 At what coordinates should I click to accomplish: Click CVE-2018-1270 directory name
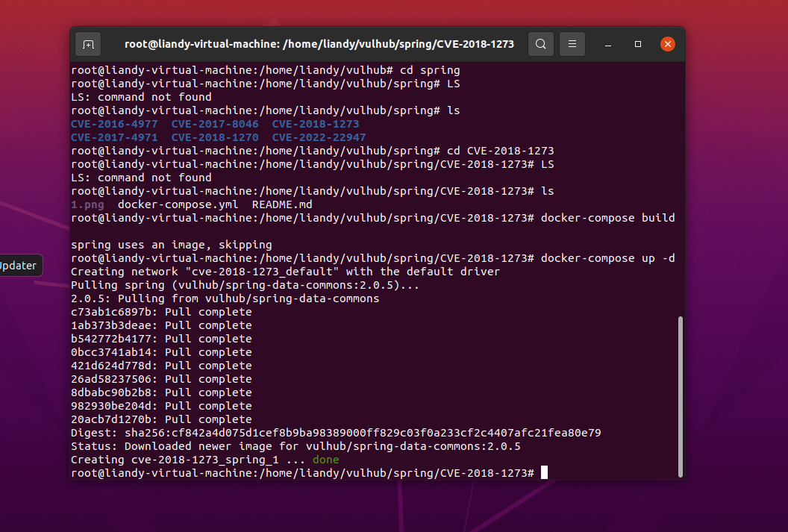tap(215, 137)
